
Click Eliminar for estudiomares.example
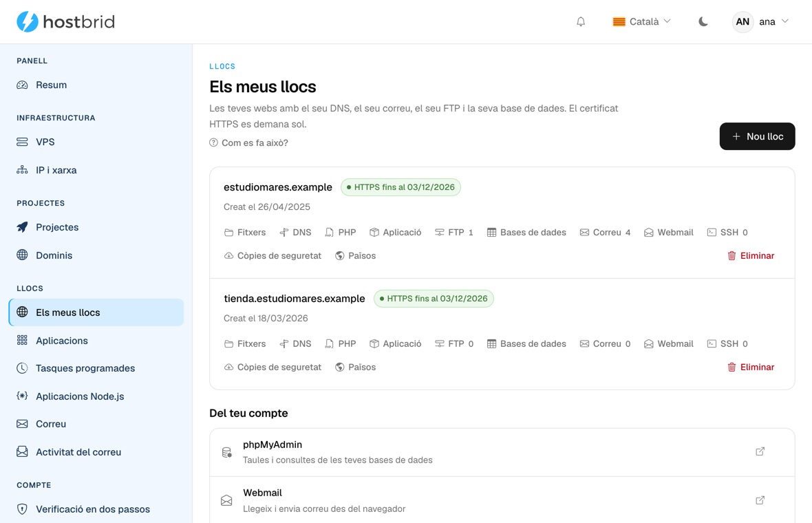[751, 256]
